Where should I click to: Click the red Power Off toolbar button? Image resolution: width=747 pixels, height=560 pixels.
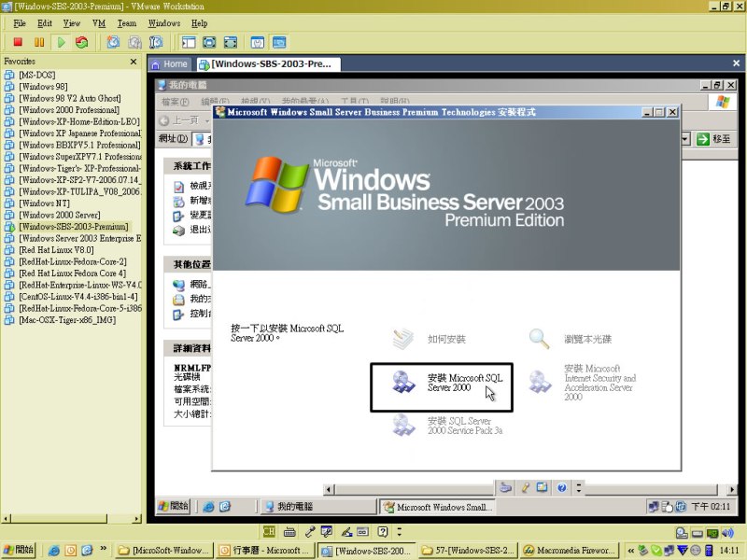(x=18, y=42)
